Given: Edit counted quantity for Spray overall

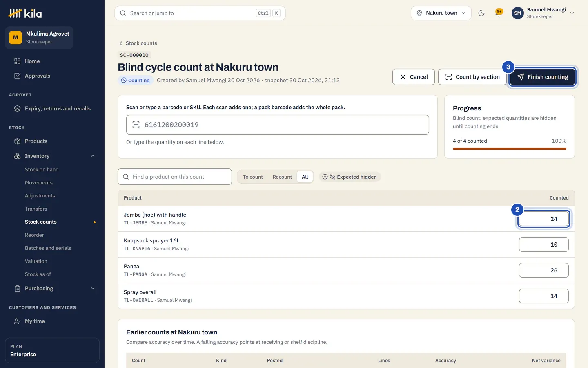Looking at the screenshot, I should click(544, 296).
